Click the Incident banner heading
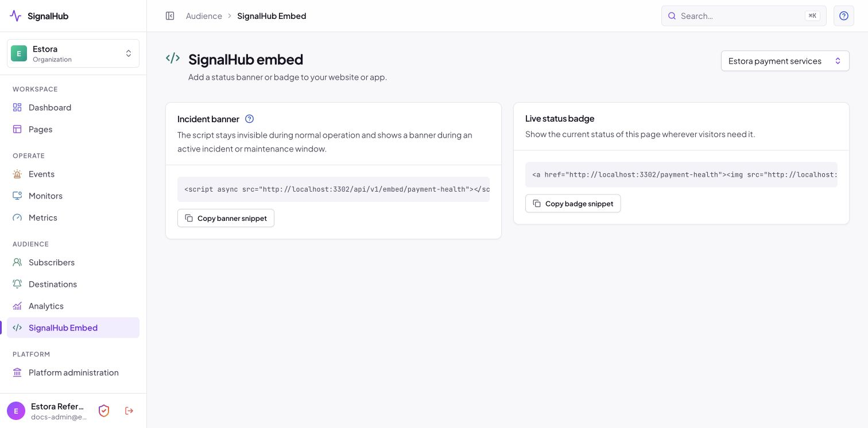Screen dimensions: 868x428 coord(208,119)
